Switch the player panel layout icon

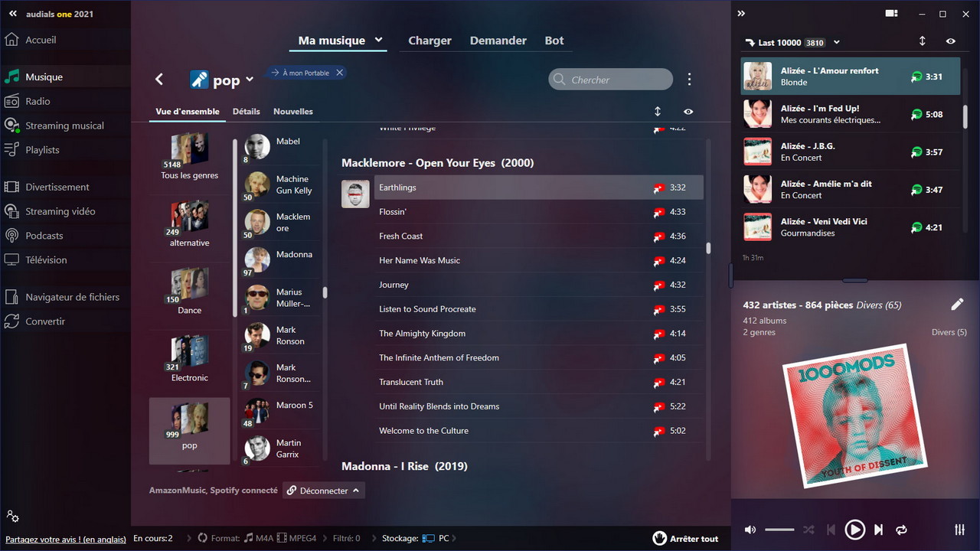pyautogui.click(x=891, y=14)
